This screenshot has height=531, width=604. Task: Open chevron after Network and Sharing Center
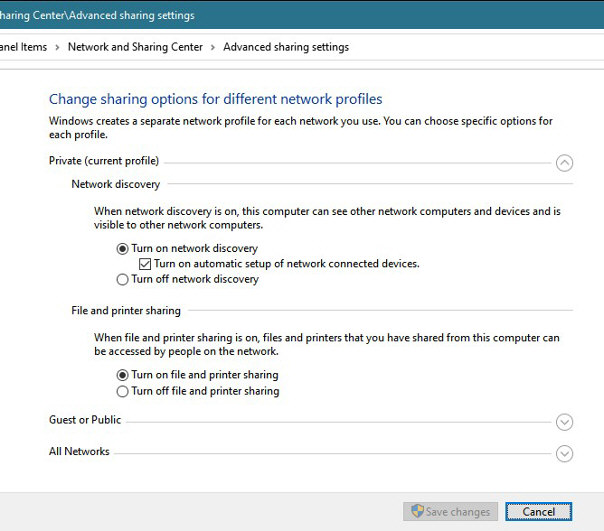pyautogui.click(x=213, y=47)
